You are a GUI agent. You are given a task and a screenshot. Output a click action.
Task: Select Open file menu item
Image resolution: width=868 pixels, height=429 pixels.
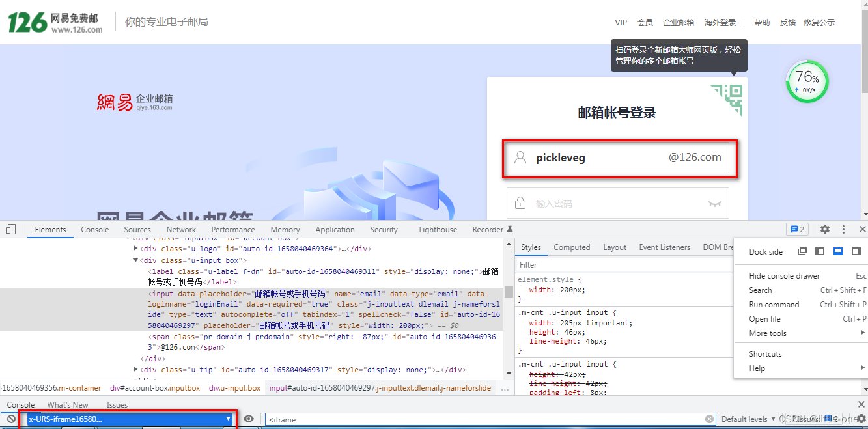tap(806, 319)
